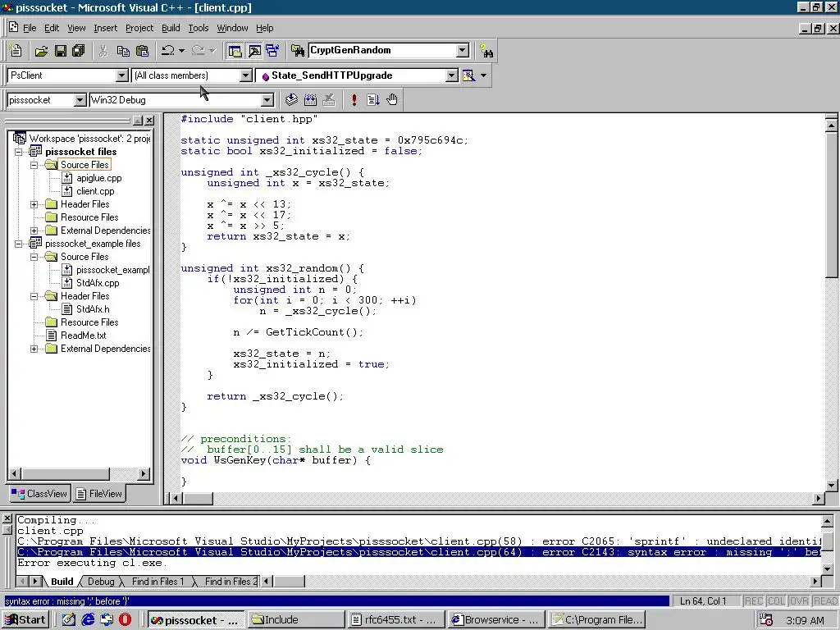Select the Find in Files 1 output tab
Image resolution: width=840 pixels, height=630 pixels.
click(157, 582)
